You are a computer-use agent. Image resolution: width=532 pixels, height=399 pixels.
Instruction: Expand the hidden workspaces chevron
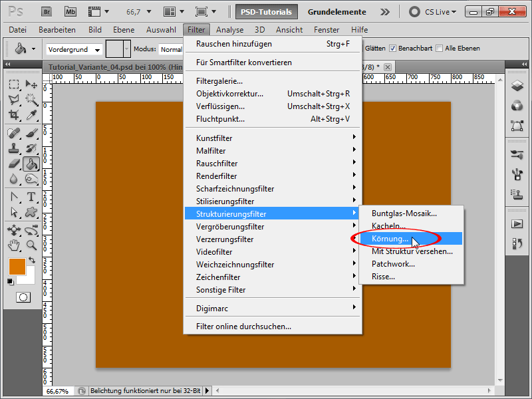(385, 12)
